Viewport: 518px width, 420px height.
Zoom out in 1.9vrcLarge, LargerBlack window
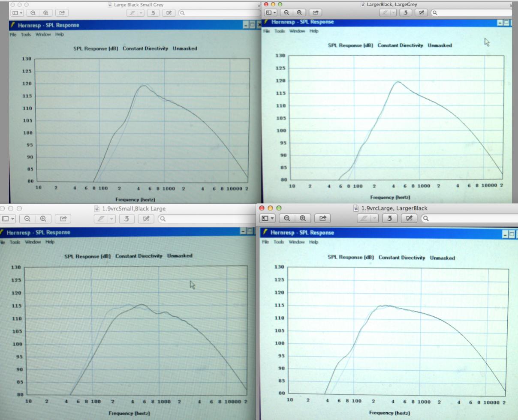287,218
